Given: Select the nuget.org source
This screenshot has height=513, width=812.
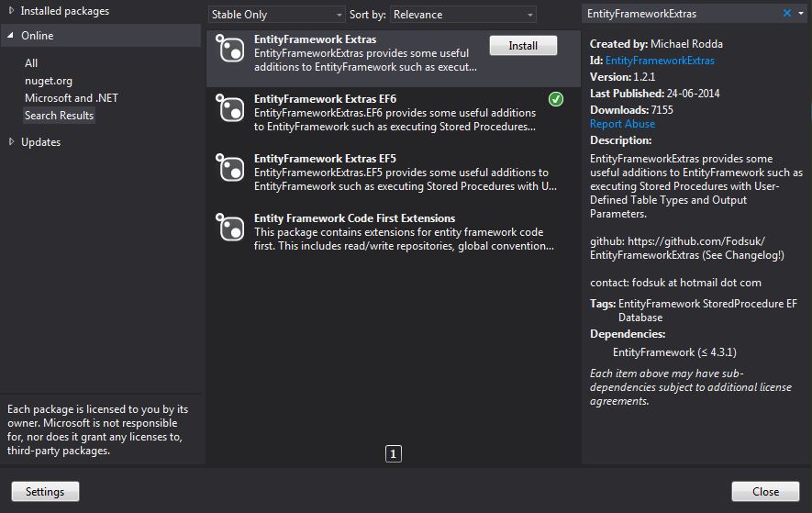Looking at the screenshot, I should (49, 81).
